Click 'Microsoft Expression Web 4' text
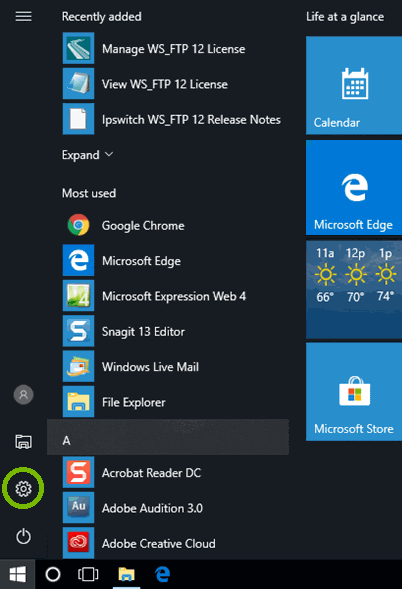 point(174,296)
